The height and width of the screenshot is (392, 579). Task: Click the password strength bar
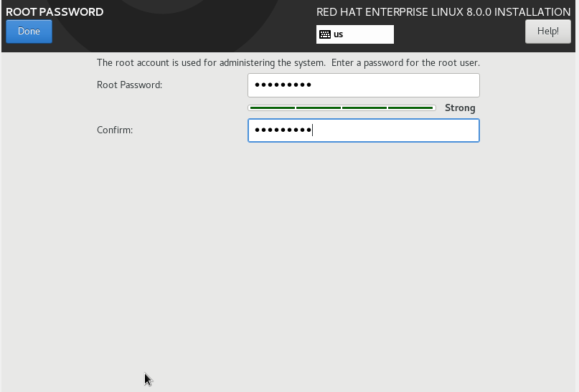(342, 107)
